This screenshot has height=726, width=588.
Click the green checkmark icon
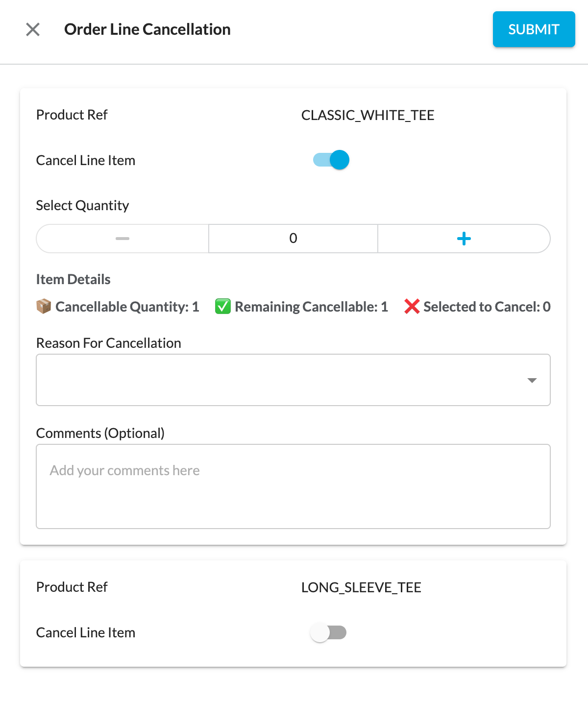coord(223,307)
